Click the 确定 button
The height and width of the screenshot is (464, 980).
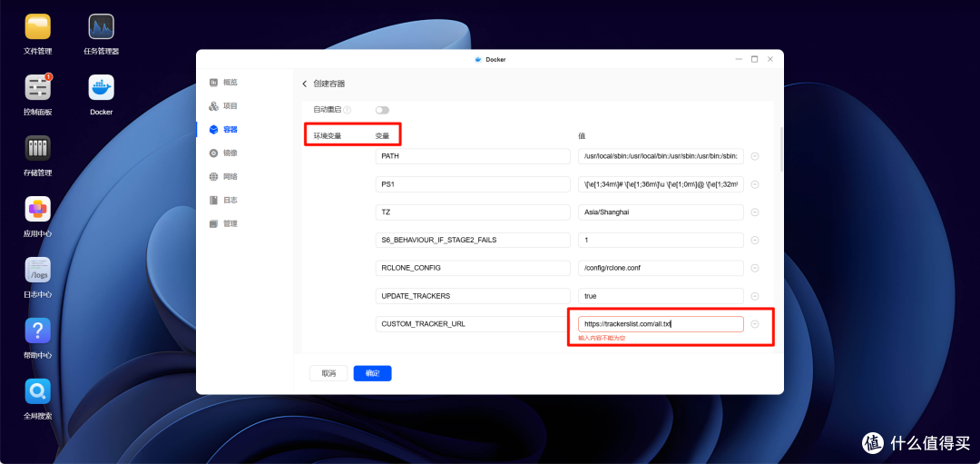pyautogui.click(x=373, y=373)
